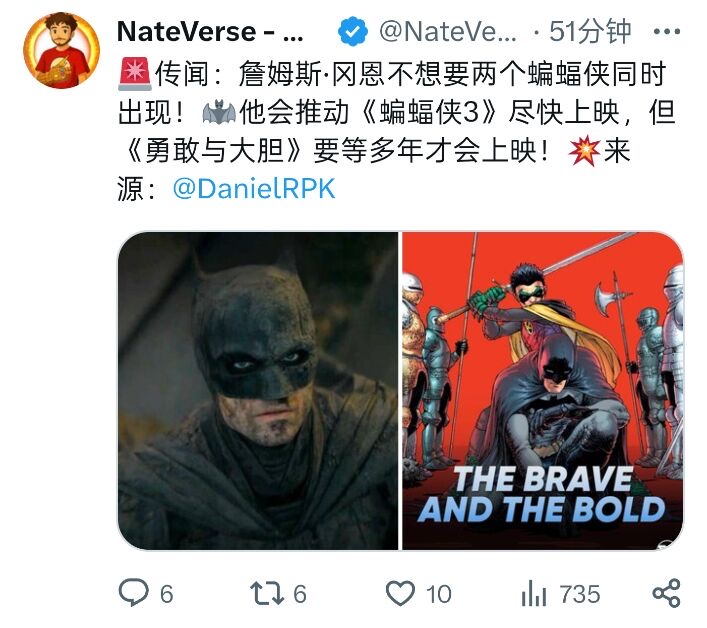Viewport: 707px width, 628px height.
Task: Click the like count 10
Action: (438, 594)
